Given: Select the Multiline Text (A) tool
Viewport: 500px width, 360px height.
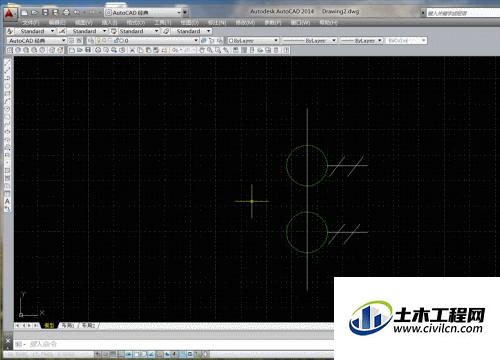Looking at the screenshot, I should [x=7, y=201].
